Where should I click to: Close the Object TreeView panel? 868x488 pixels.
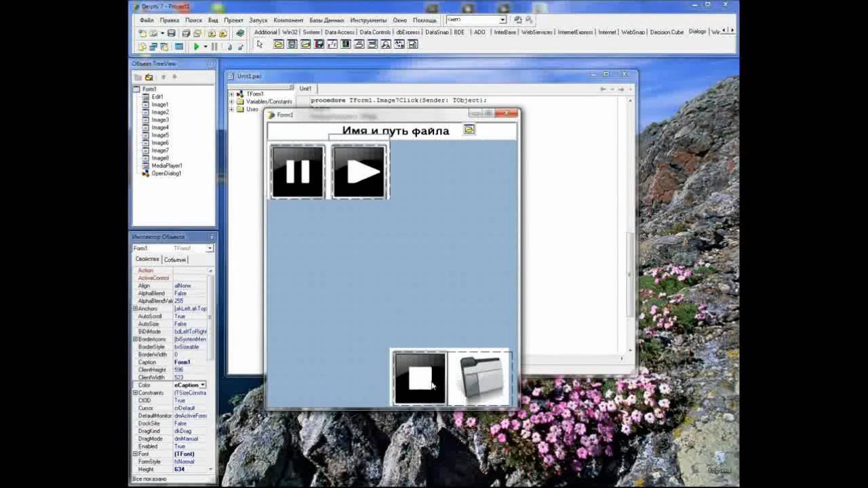click(x=212, y=64)
